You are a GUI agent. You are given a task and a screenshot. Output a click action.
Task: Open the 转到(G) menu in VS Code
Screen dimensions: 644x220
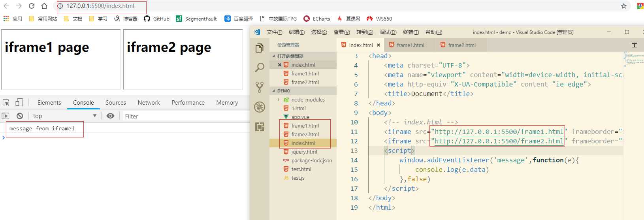[x=365, y=32]
